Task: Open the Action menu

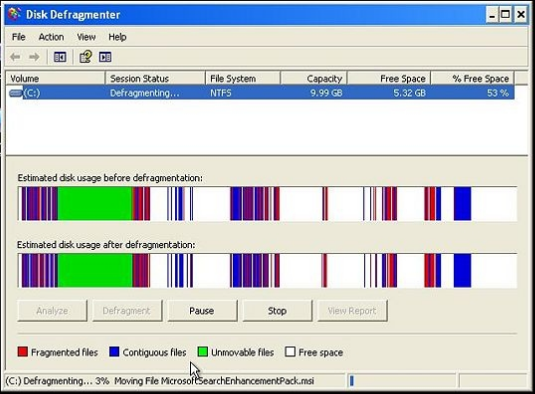Action: 51,37
